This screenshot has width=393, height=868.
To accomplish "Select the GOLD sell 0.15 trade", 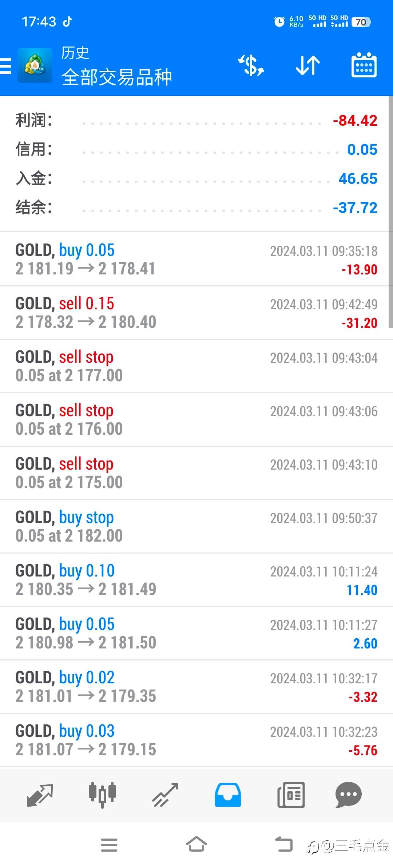I will [x=196, y=313].
